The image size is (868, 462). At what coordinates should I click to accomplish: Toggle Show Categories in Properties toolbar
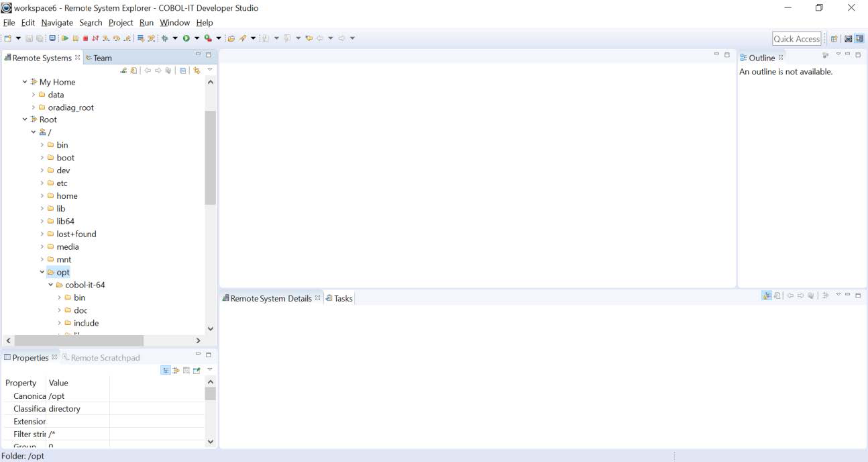(x=166, y=370)
